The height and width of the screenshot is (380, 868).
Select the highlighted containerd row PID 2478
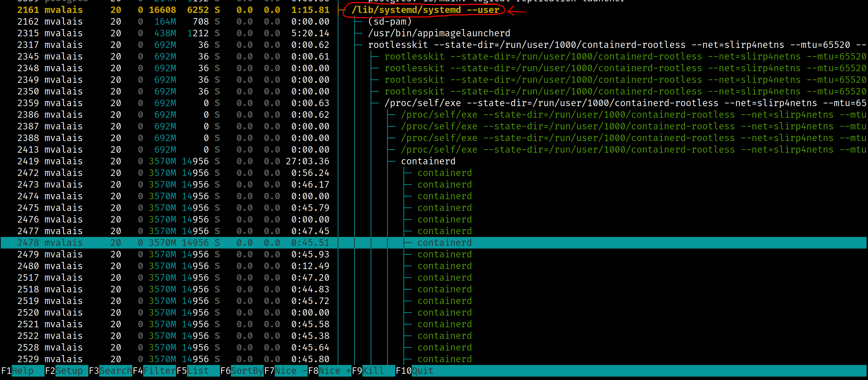(x=444, y=242)
